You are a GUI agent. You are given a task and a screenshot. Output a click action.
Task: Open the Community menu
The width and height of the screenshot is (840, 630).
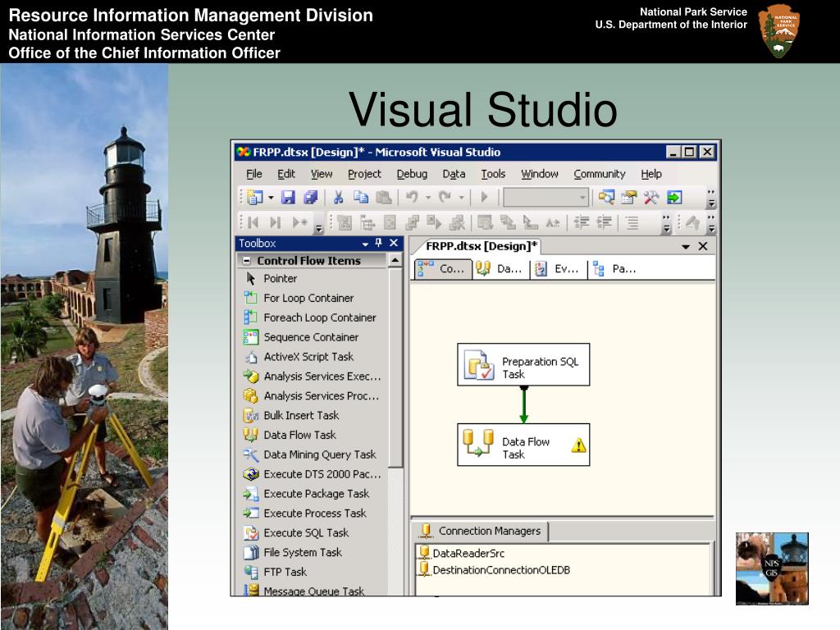pos(600,174)
